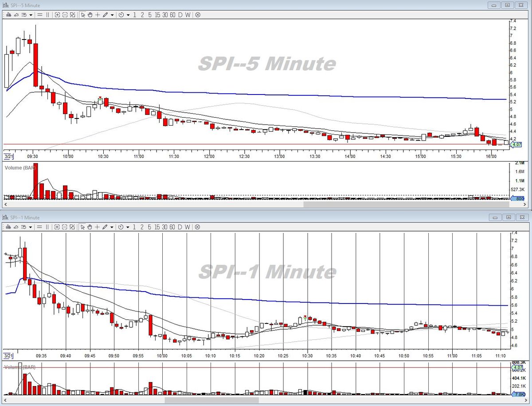
Task: Open the dropdown arrow beside the third icon in 1 Minute toolbar
Action: coord(31,227)
